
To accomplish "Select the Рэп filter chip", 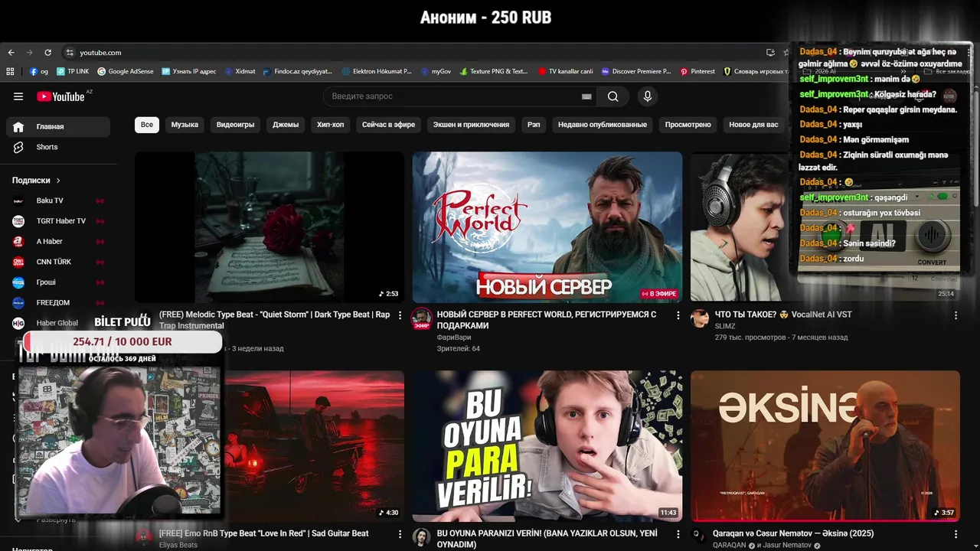I will click(534, 125).
